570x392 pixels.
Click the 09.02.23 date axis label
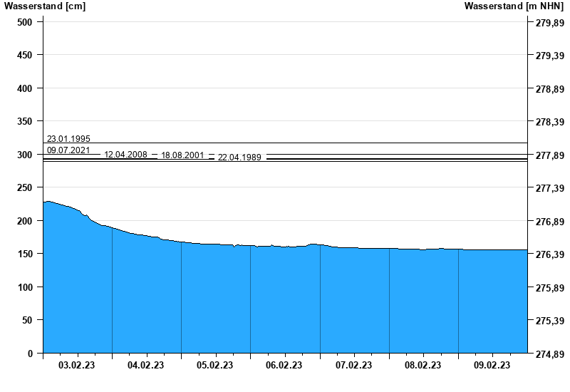click(492, 366)
